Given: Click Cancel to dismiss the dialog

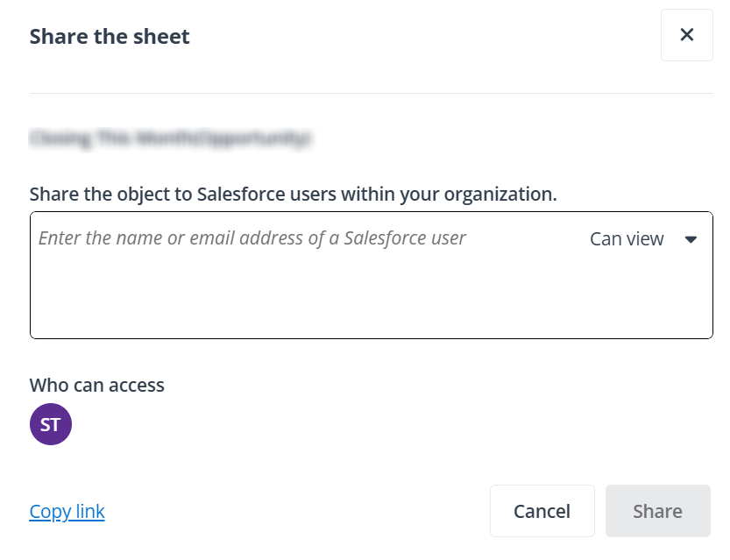Looking at the screenshot, I should 542,511.
